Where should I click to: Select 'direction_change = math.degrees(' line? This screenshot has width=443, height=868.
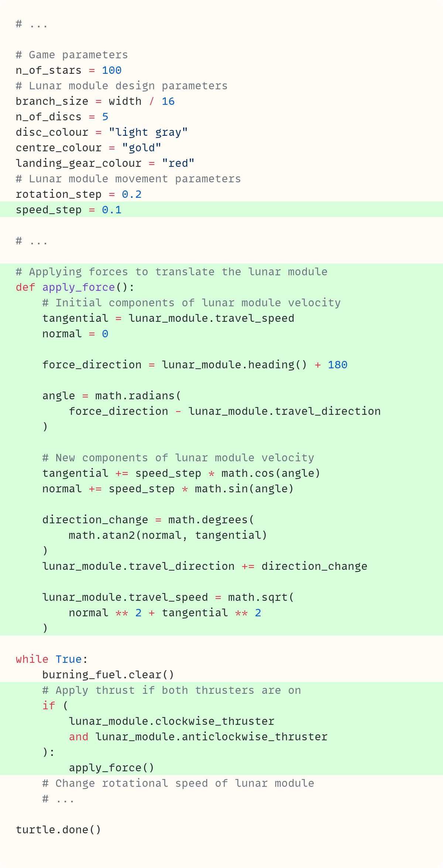click(x=148, y=520)
